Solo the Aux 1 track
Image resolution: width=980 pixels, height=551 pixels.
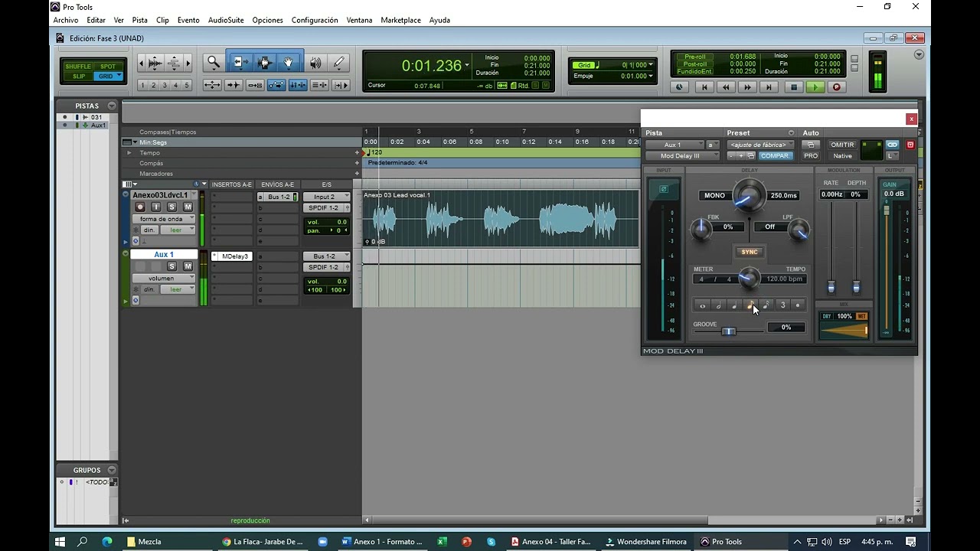pyautogui.click(x=171, y=266)
